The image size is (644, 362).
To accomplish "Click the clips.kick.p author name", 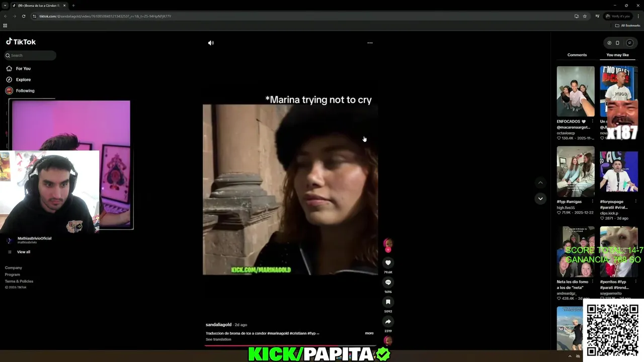I will coord(609,213).
